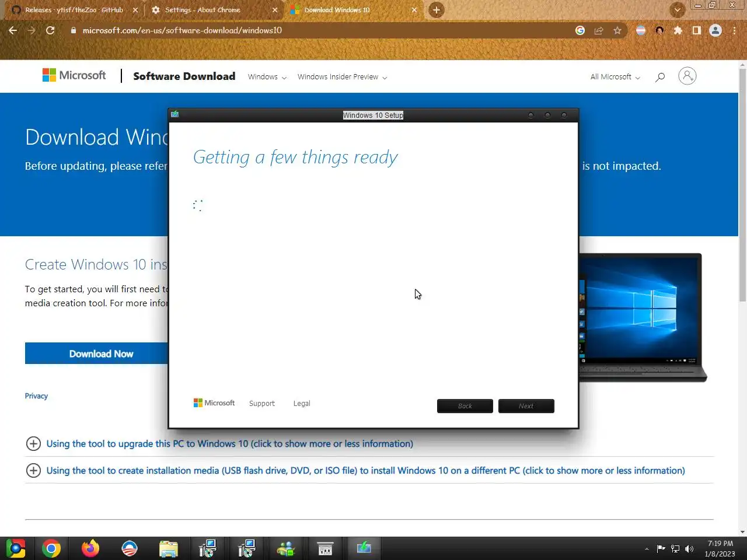Open the tab search chevron
This screenshot has height=560, width=747.
677,10
